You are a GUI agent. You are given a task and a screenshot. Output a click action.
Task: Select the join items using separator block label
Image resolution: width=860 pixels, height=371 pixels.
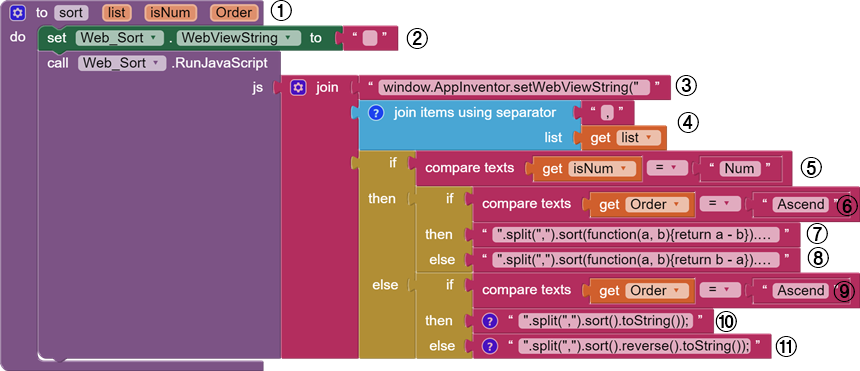pos(475,113)
